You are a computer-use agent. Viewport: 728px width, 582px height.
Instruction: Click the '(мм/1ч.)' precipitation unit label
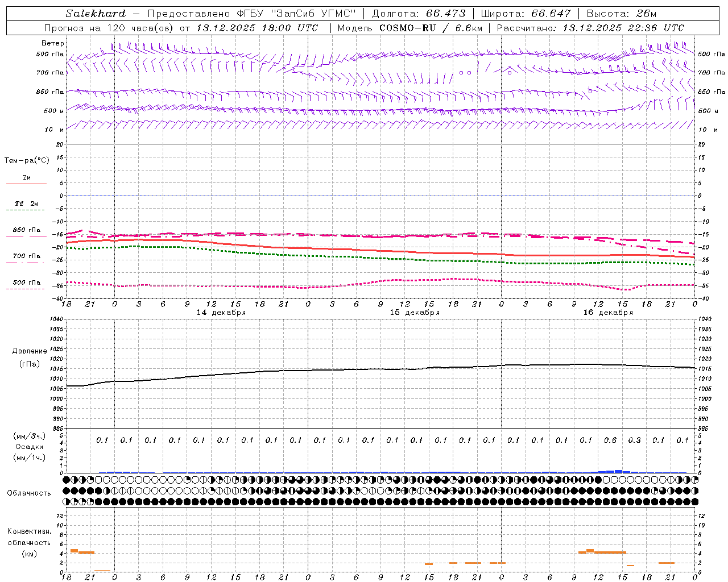click(30, 458)
